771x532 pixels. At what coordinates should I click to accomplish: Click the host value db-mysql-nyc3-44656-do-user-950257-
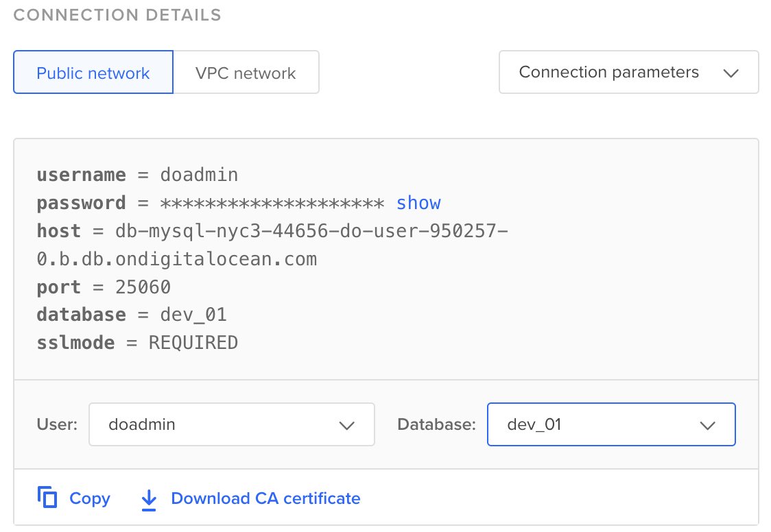[x=311, y=231]
